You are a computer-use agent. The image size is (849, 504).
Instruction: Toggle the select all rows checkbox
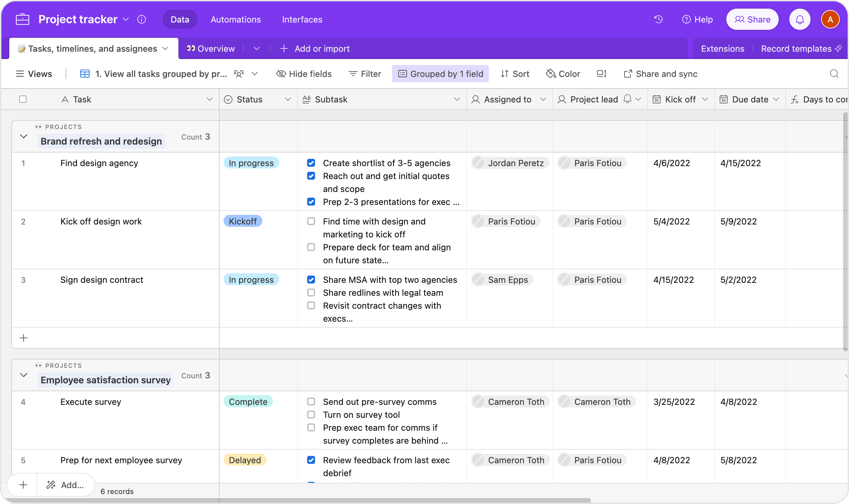(23, 99)
